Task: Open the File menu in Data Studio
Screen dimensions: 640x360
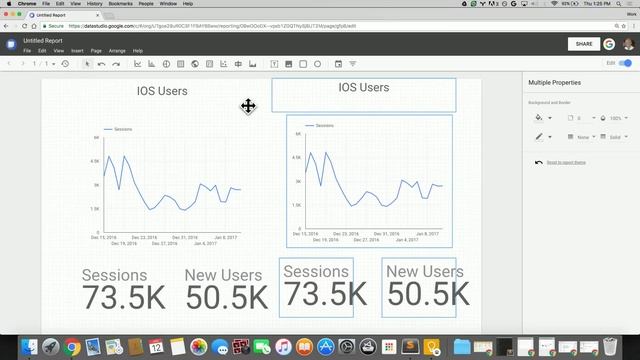Action: click(27, 51)
